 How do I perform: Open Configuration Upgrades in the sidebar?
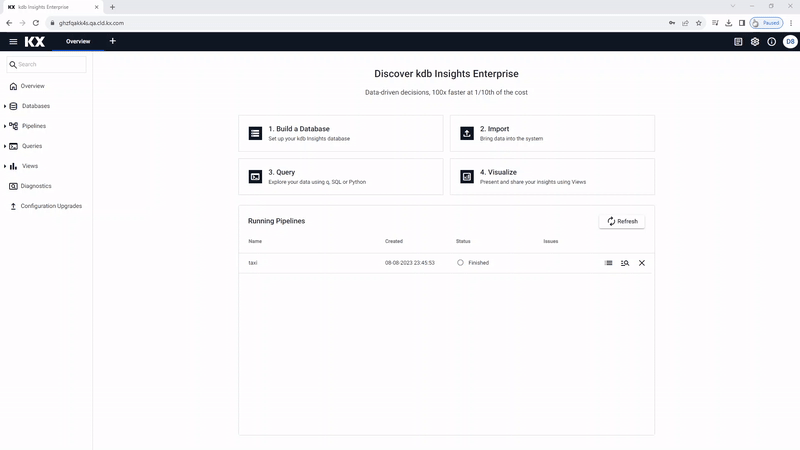pyautogui.click(x=51, y=206)
